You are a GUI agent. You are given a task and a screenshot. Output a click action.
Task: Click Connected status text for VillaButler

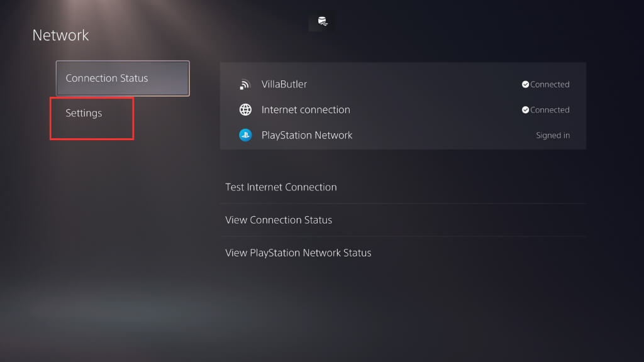click(x=550, y=85)
